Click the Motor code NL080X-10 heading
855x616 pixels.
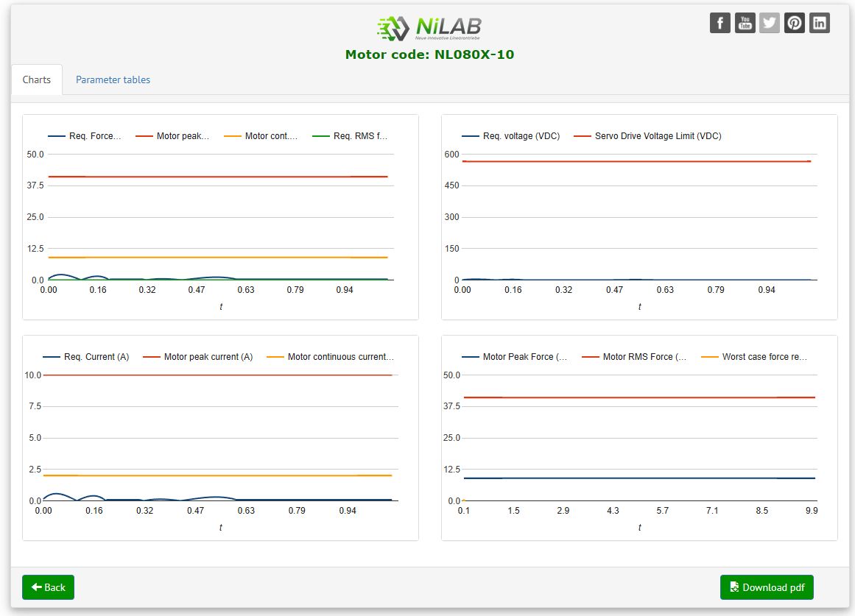[x=429, y=54]
